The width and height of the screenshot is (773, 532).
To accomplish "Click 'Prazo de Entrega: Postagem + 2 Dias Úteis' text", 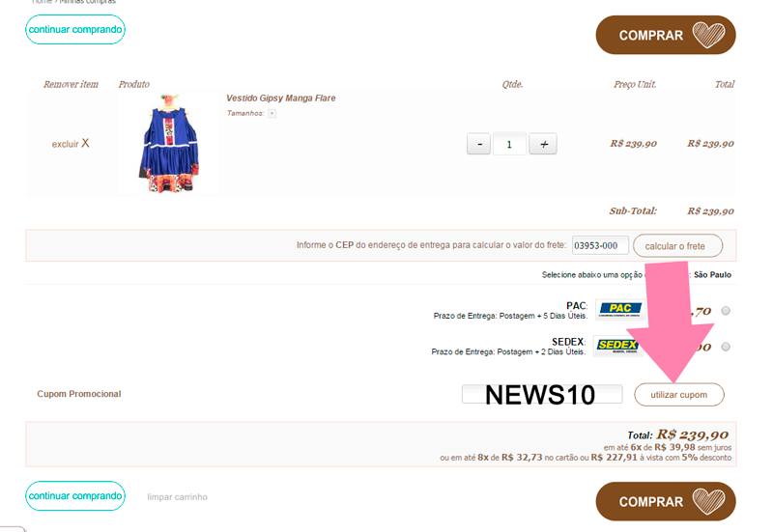I will (508, 351).
